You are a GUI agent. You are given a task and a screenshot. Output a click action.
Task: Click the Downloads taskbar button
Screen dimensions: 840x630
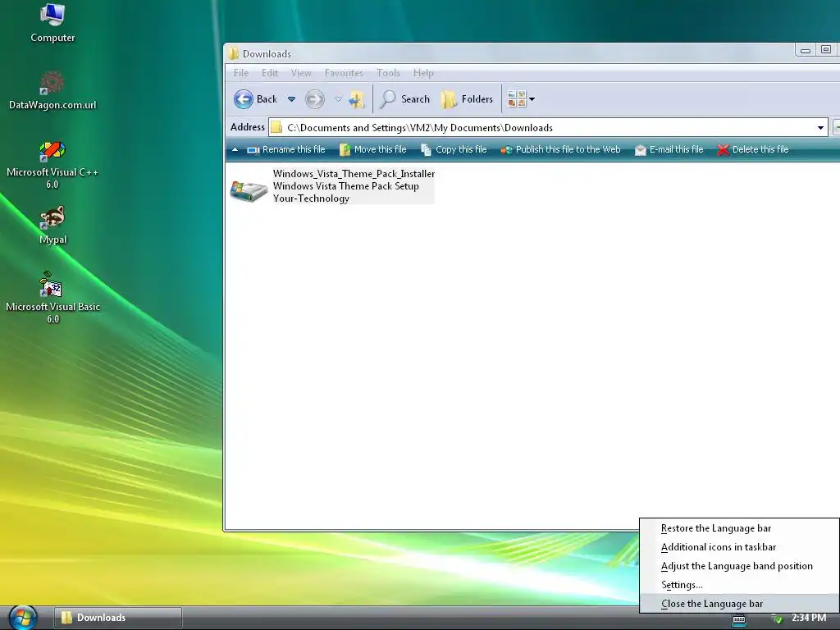tap(118, 618)
